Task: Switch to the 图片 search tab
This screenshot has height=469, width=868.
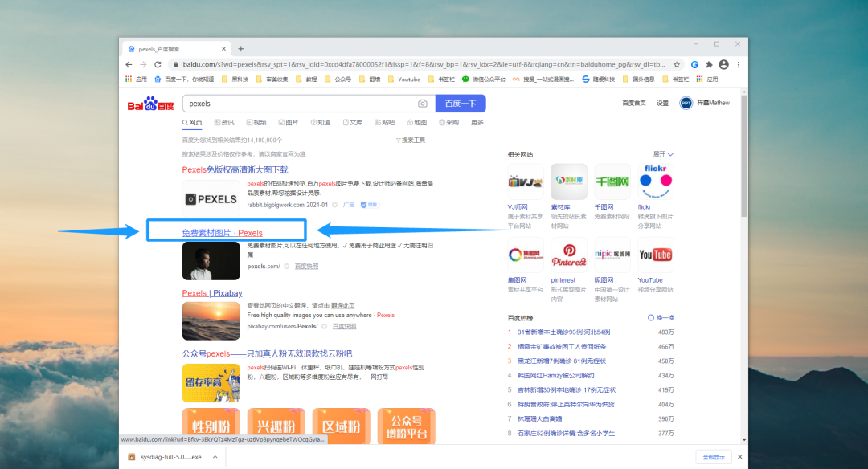Action: 289,122
